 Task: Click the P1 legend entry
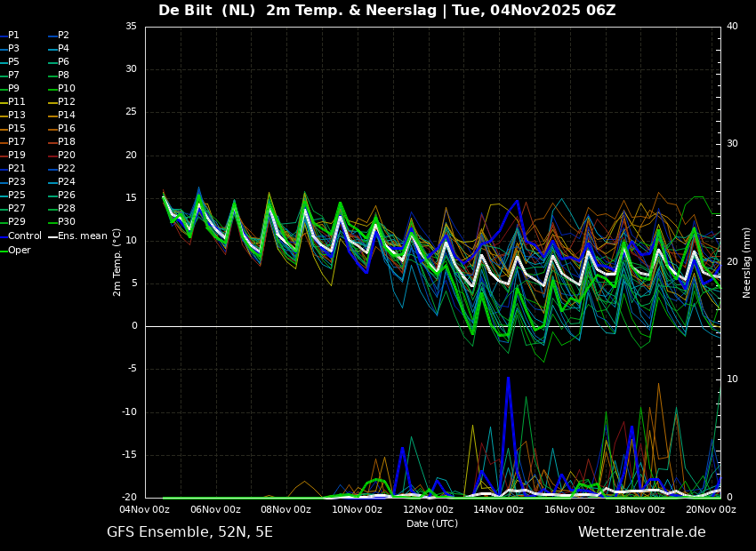[x=13, y=36]
